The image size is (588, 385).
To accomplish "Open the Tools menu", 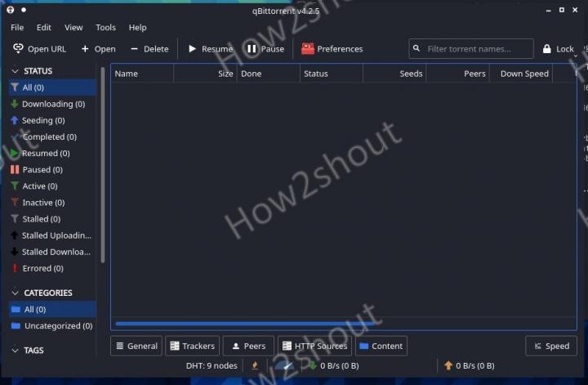I will pyautogui.click(x=105, y=28).
